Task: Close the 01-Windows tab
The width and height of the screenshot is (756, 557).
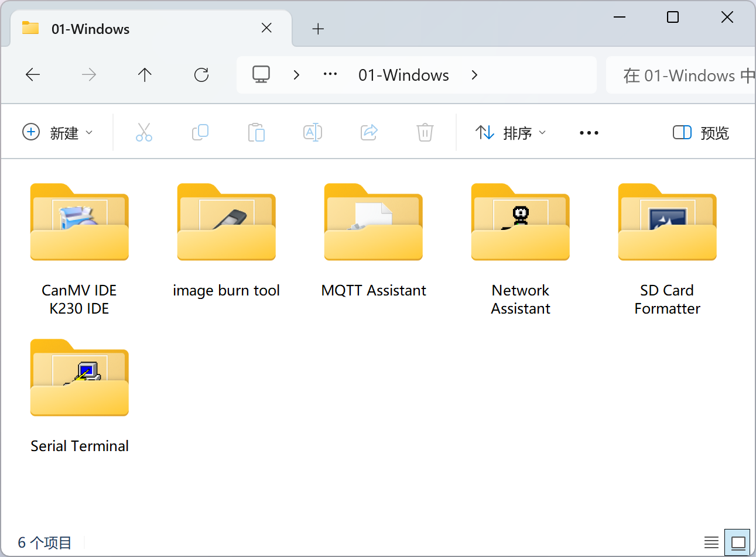Action: click(x=266, y=28)
